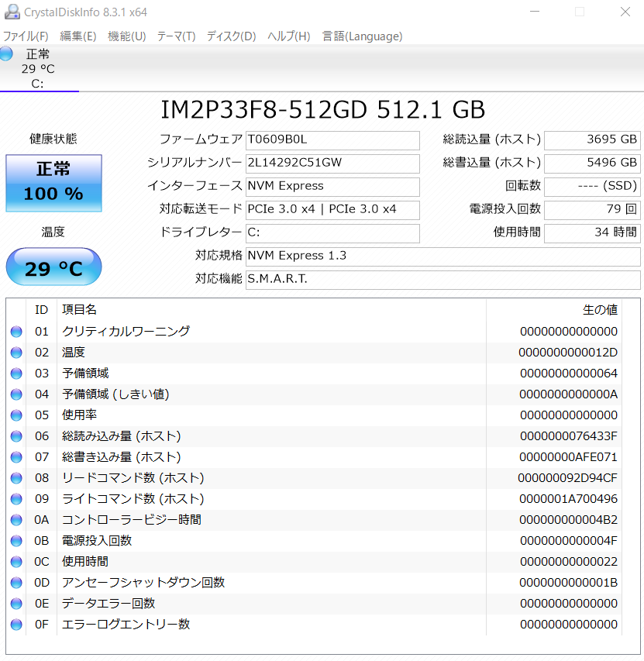Click status dot for 総書き込み量 (ホスト) row
Screen dimensions: 644x661
point(16,457)
